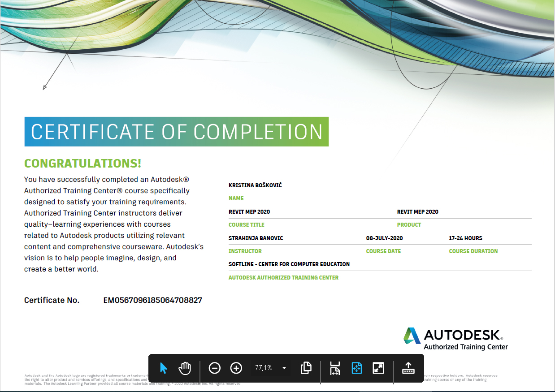Image resolution: width=555 pixels, height=392 pixels.
Task: Click SOFTLINE - CENTER FOR COMPUTER EDUCATION
Action: (289, 264)
